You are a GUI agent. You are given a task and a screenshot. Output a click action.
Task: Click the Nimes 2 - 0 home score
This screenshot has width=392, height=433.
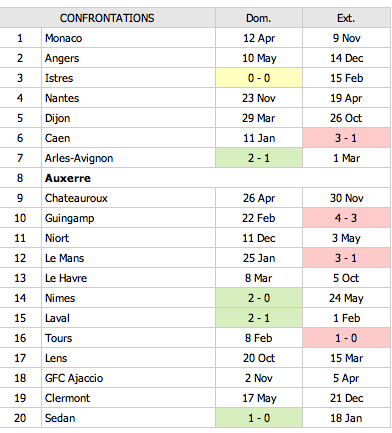click(x=259, y=298)
